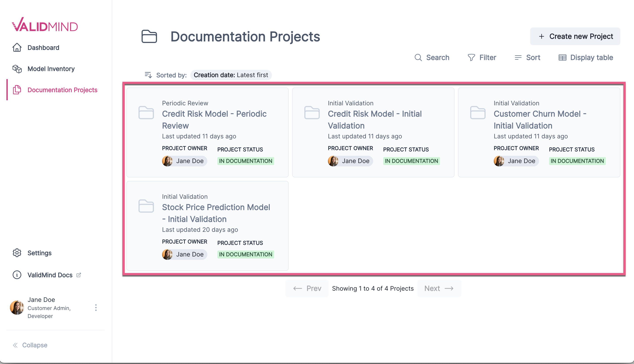Open Model Inventory nav item

tap(51, 69)
